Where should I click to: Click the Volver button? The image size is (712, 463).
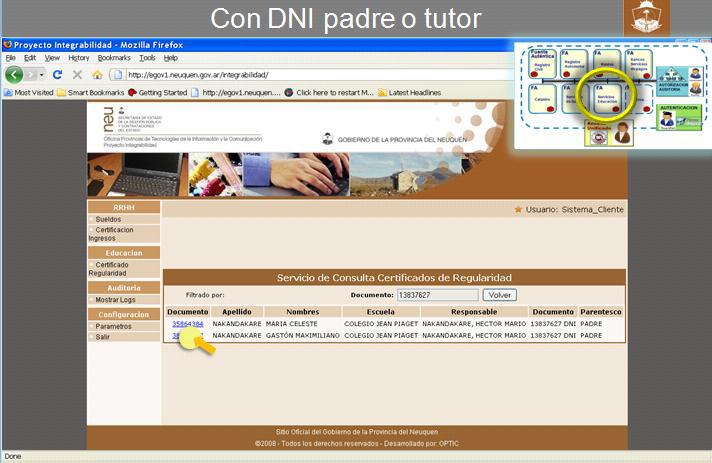point(499,295)
